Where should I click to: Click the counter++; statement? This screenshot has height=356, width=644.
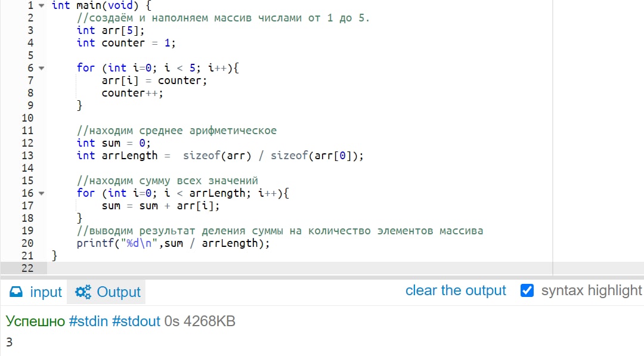132,93
